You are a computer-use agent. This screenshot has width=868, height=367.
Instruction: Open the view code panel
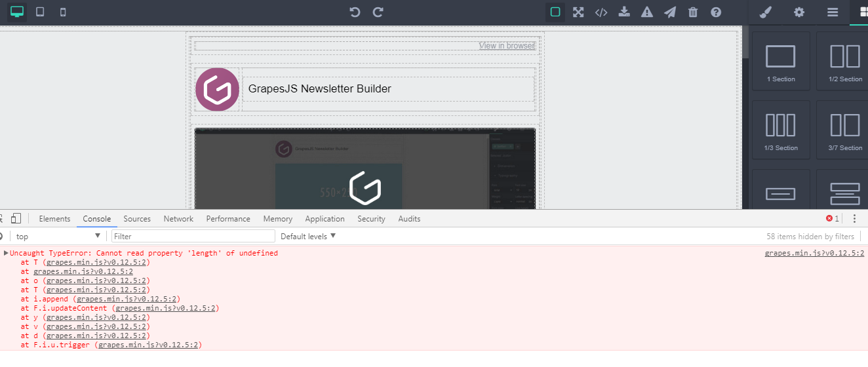coord(601,12)
